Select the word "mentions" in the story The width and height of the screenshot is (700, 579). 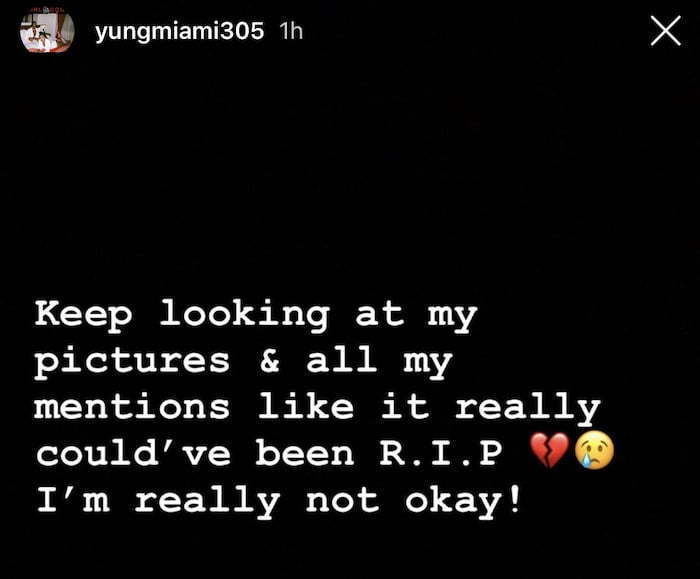pyautogui.click(x=132, y=407)
